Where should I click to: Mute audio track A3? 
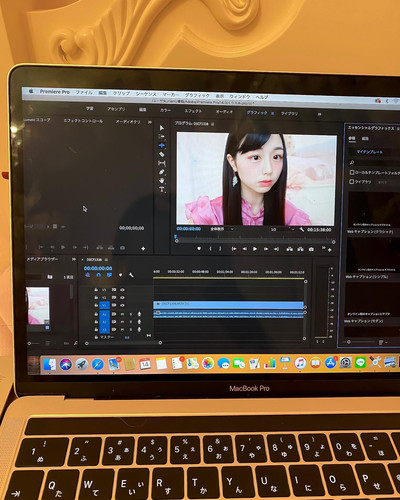[122, 329]
